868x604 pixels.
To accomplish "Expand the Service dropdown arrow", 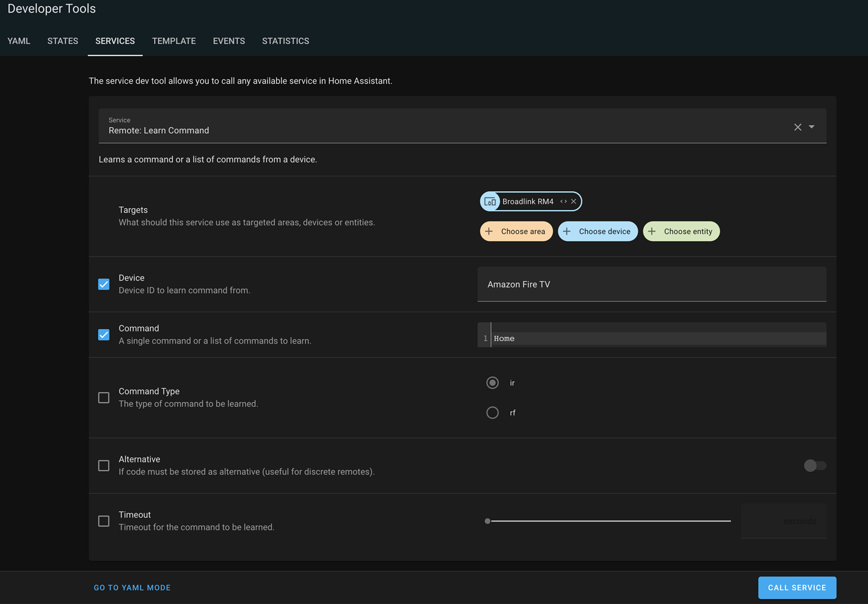I will pos(811,127).
